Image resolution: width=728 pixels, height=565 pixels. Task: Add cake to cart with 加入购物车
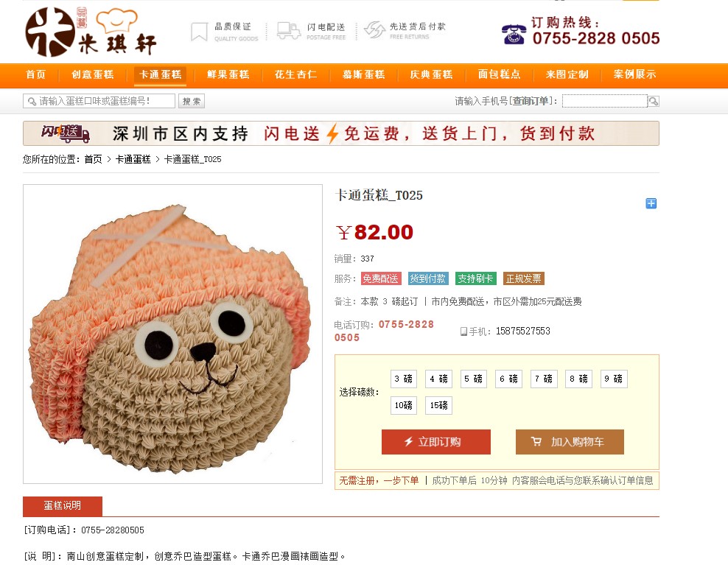coord(570,441)
